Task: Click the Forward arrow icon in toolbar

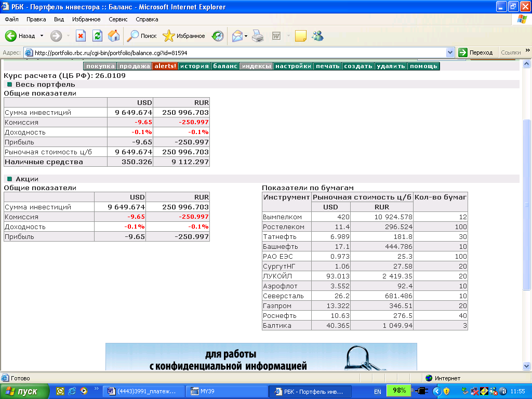Action: coord(56,36)
